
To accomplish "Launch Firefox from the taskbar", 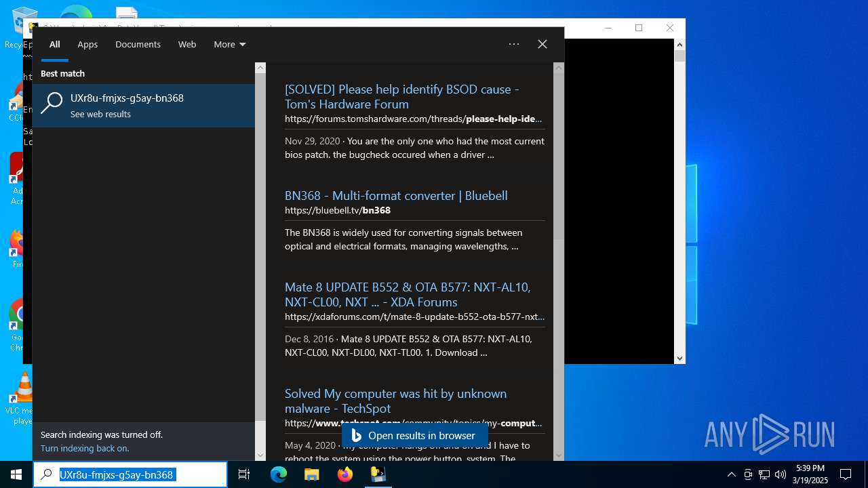I will click(x=345, y=474).
